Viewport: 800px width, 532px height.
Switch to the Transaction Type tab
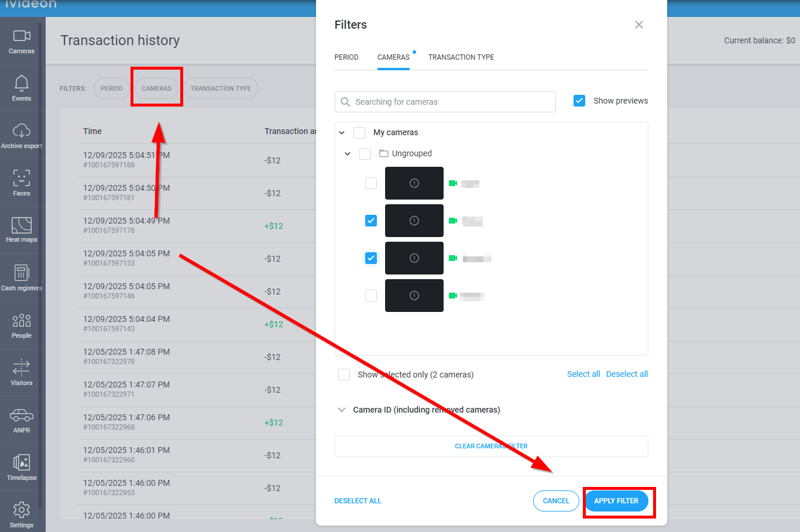click(x=461, y=57)
